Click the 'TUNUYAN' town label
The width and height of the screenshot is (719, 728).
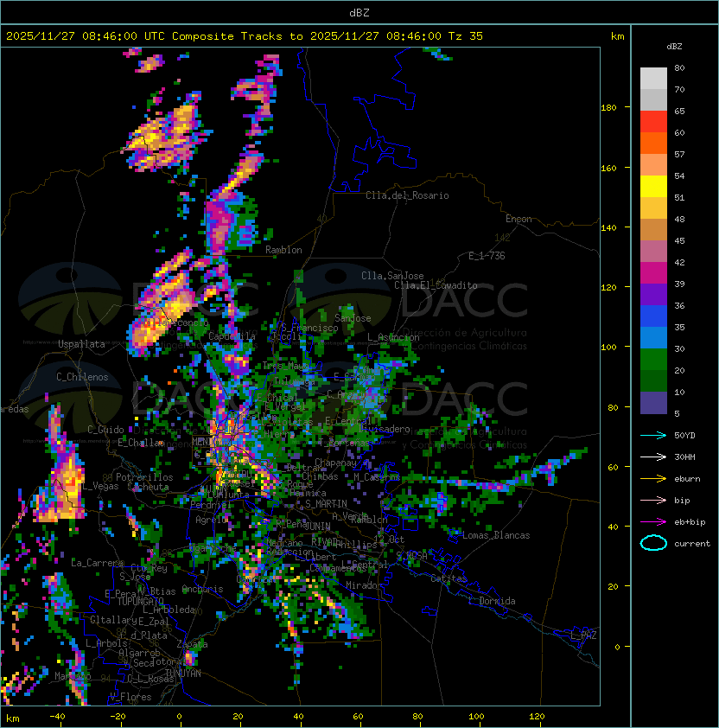coord(183,674)
